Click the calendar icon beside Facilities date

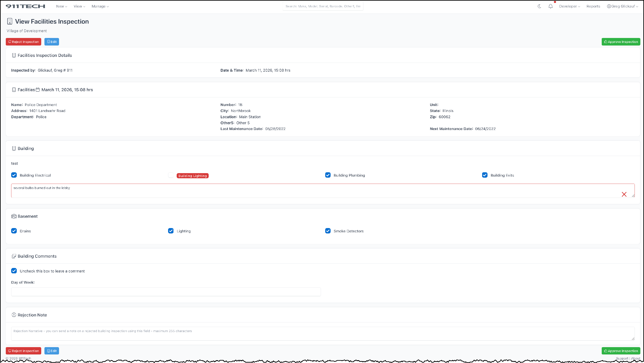tap(38, 90)
